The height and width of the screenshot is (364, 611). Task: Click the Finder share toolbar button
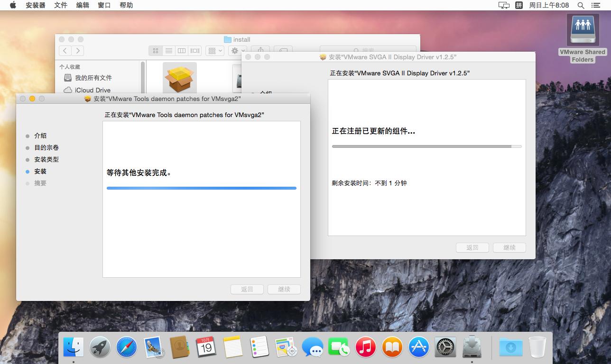pos(260,49)
